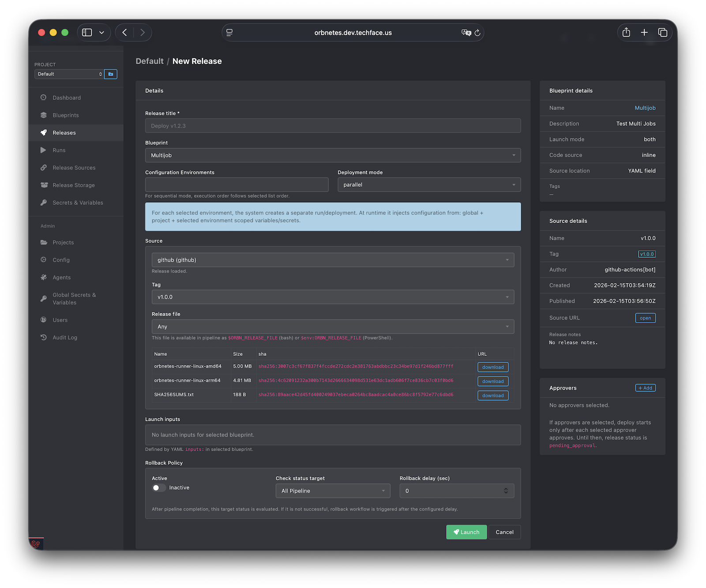Click the Launch button

tap(466, 532)
